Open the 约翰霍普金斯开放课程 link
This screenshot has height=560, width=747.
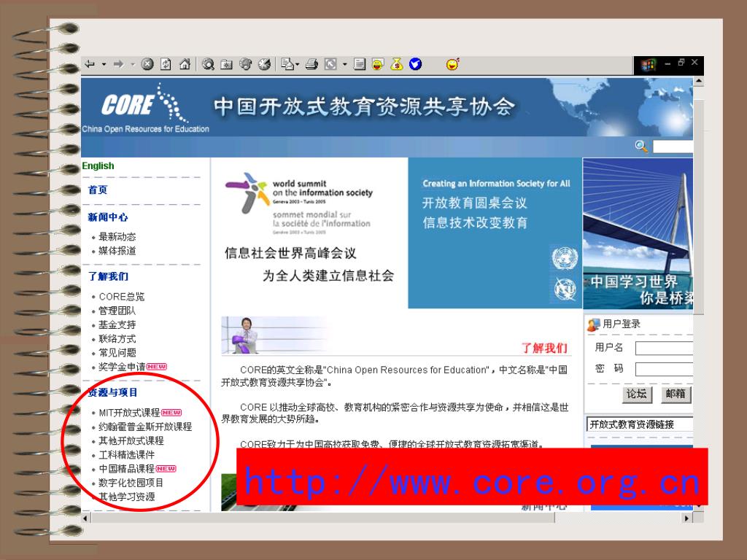click(145, 427)
